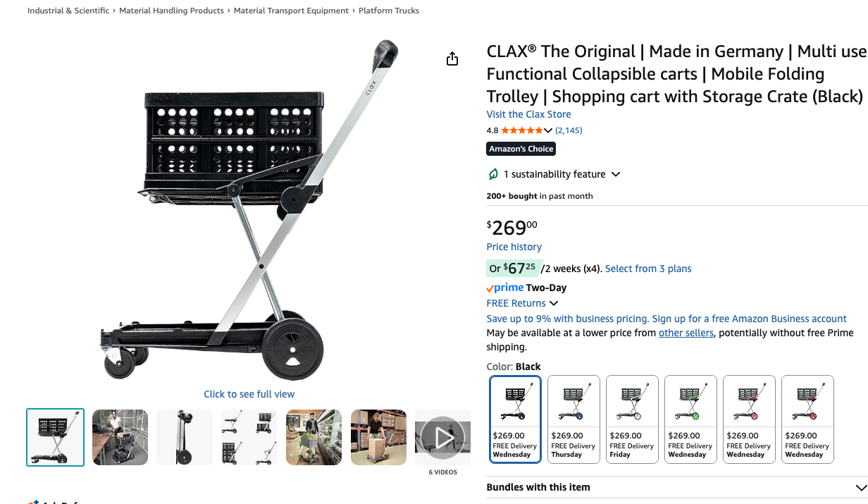Viewport: 868px width, 504px height.
Task: Expand the Bundles with this item section
Action: (x=860, y=488)
